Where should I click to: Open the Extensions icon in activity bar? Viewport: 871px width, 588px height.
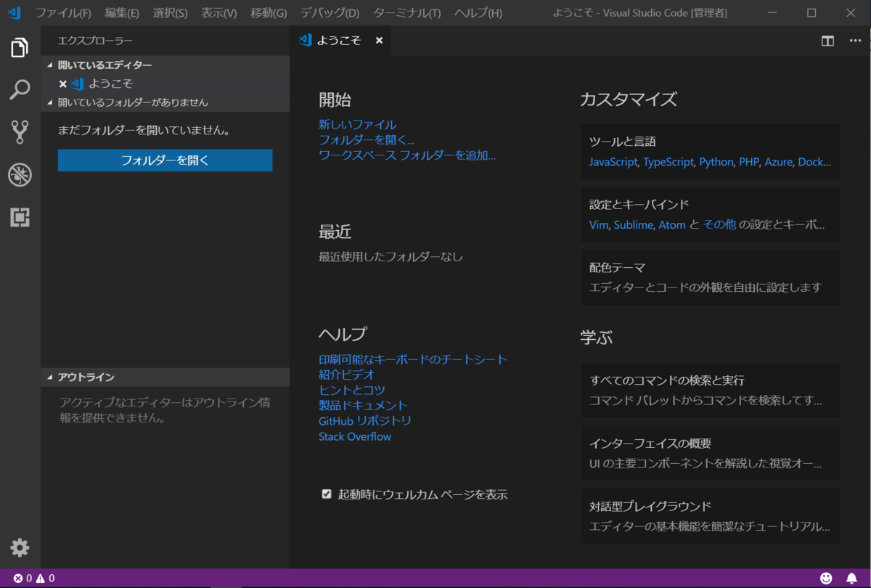click(19, 217)
